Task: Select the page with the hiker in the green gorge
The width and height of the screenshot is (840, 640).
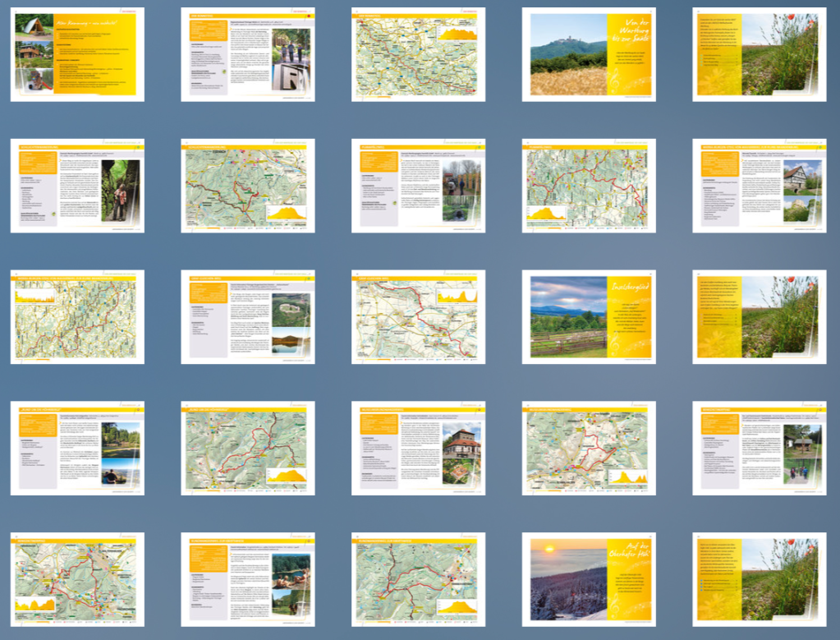Action: tap(77, 186)
